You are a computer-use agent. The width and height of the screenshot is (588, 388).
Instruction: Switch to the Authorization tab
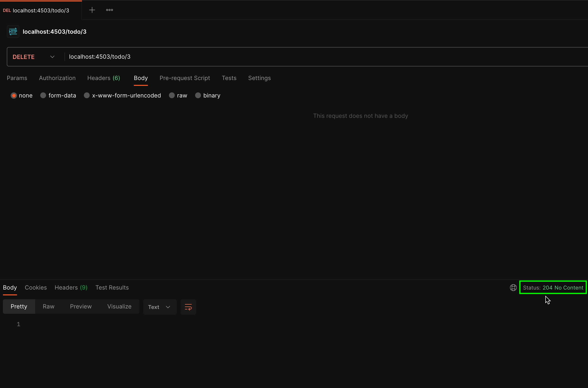click(57, 78)
